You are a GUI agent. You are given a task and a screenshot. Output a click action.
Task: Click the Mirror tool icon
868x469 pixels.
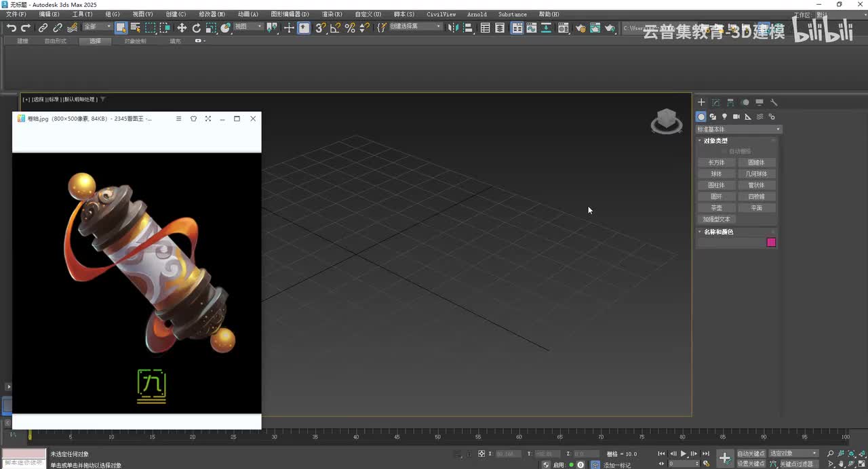coord(454,28)
